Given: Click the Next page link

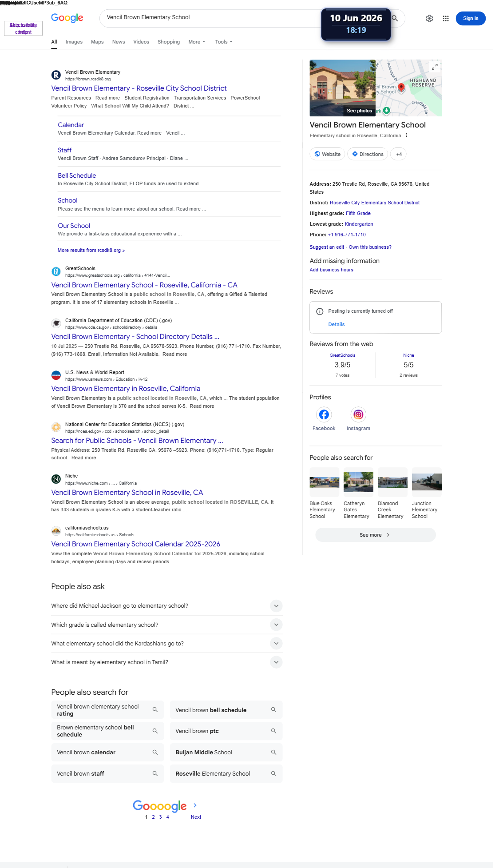Looking at the screenshot, I should 196,817.
